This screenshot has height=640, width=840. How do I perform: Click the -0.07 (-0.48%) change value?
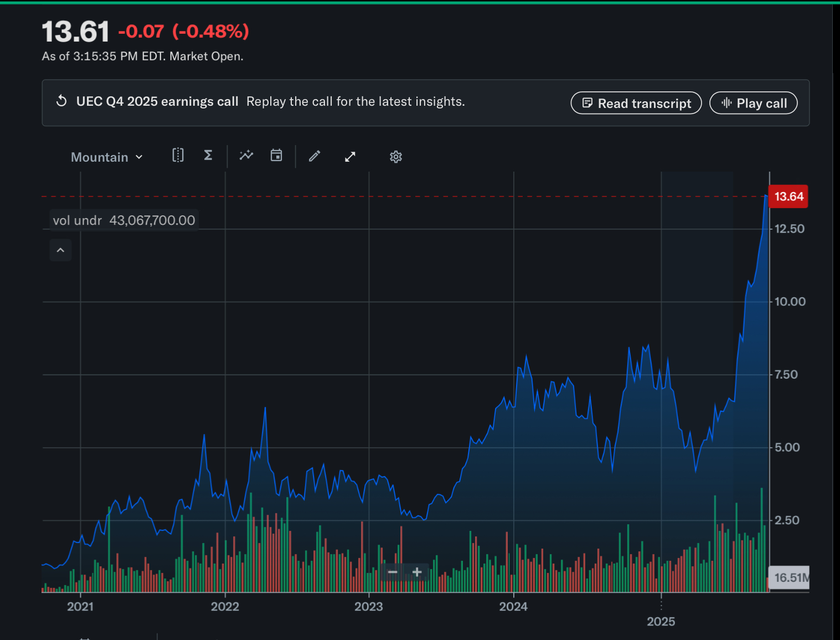(184, 32)
